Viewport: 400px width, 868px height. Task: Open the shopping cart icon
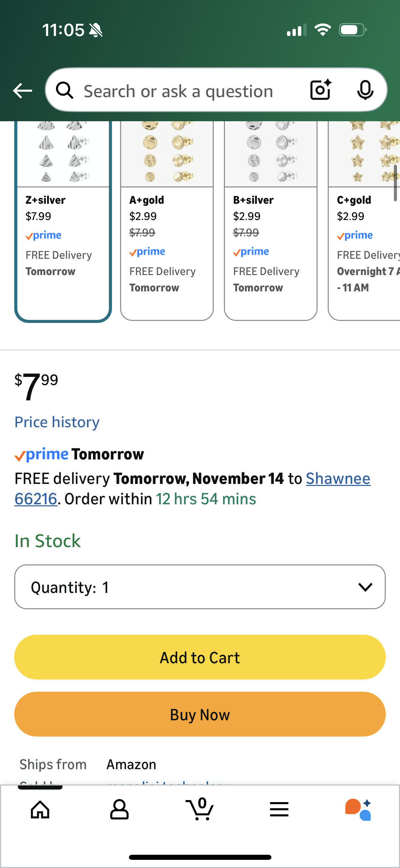tap(200, 810)
